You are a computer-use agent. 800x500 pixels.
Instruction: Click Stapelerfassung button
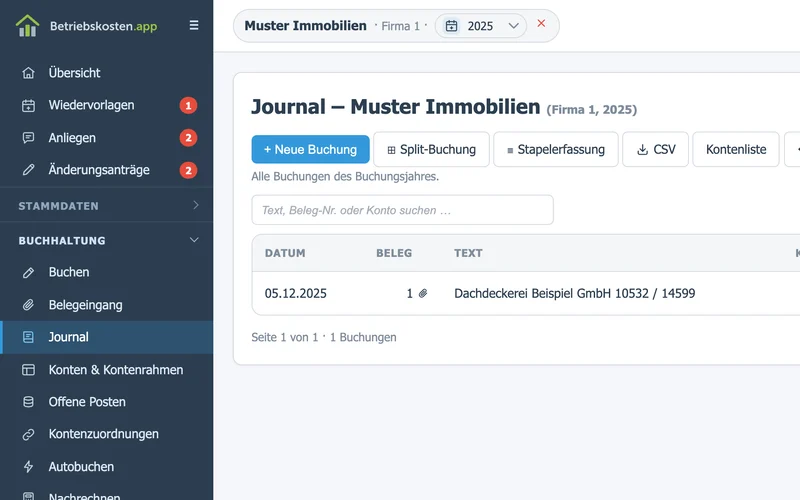[x=556, y=149]
